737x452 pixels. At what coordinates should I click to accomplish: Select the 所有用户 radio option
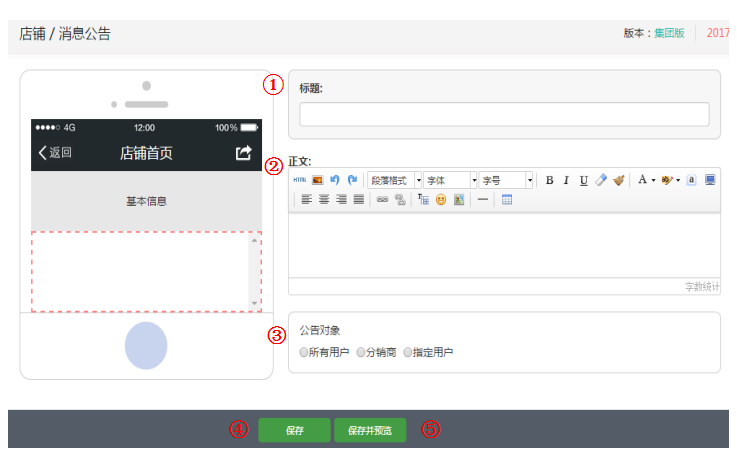pyautogui.click(x=304, y=352)
